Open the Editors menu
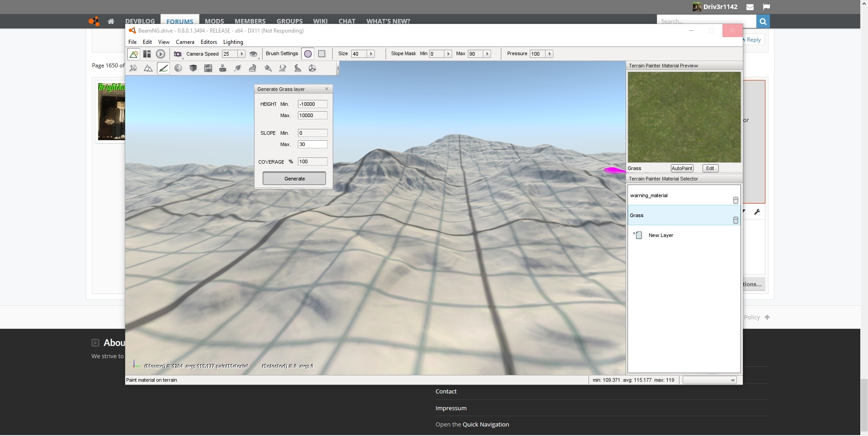This screenshot has width=868, height=436. click(209, 42)
